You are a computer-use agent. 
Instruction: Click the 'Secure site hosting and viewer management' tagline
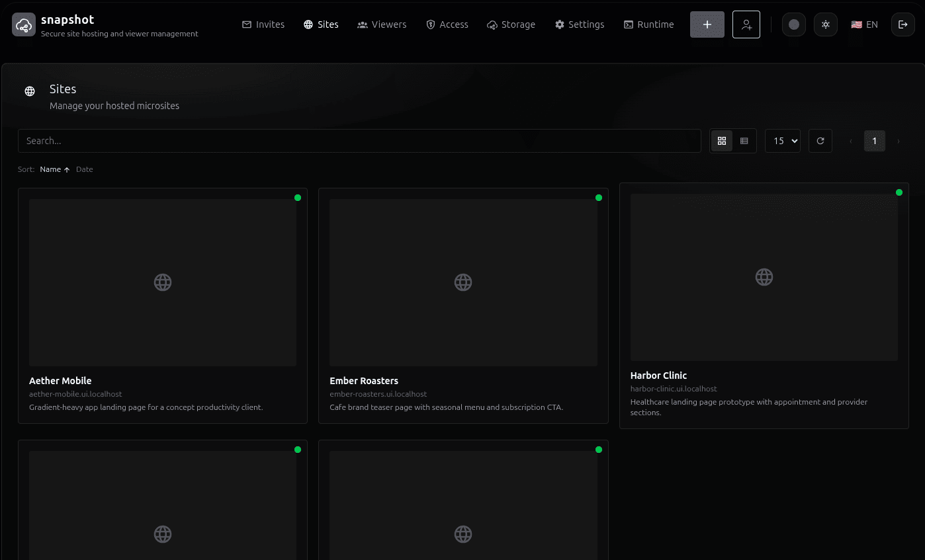click(120, 34)
